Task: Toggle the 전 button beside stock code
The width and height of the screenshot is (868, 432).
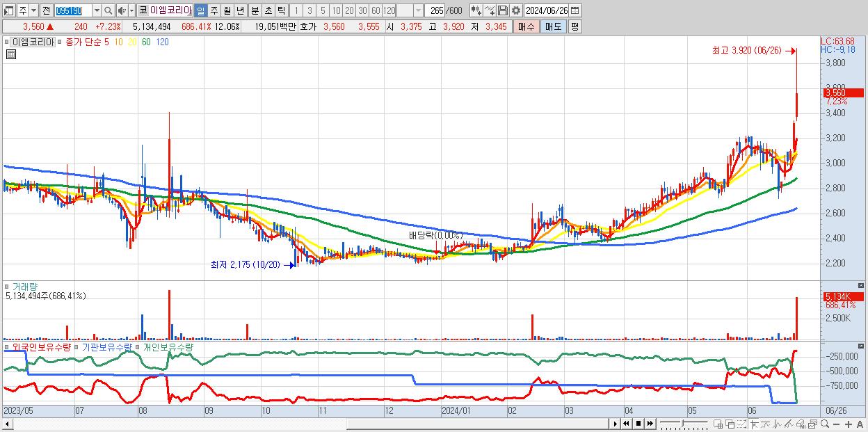Action: click(x=46, y=10)
